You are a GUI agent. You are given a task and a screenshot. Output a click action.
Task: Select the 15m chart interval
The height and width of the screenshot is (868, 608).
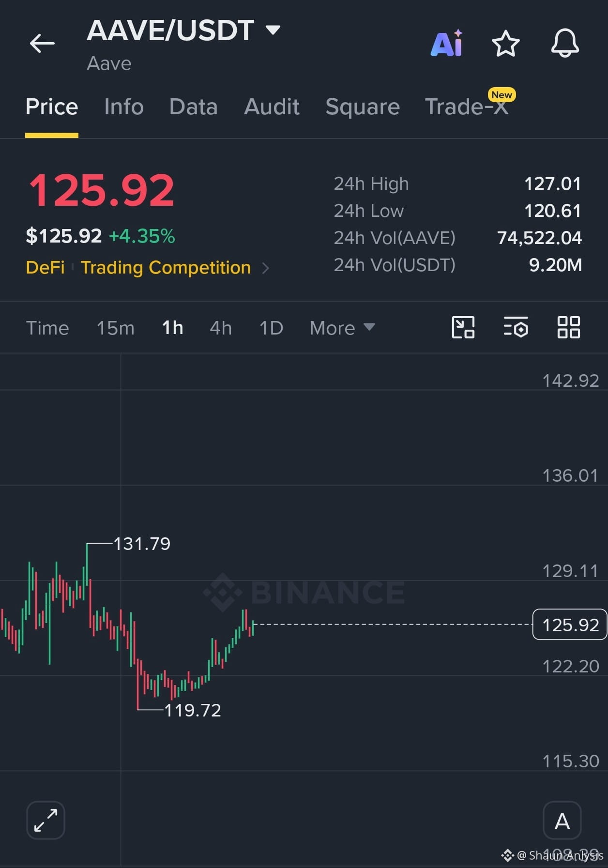tap(116, 328)
